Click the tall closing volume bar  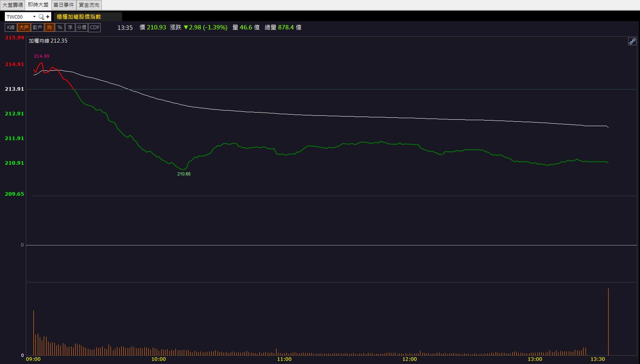[608, 321]
